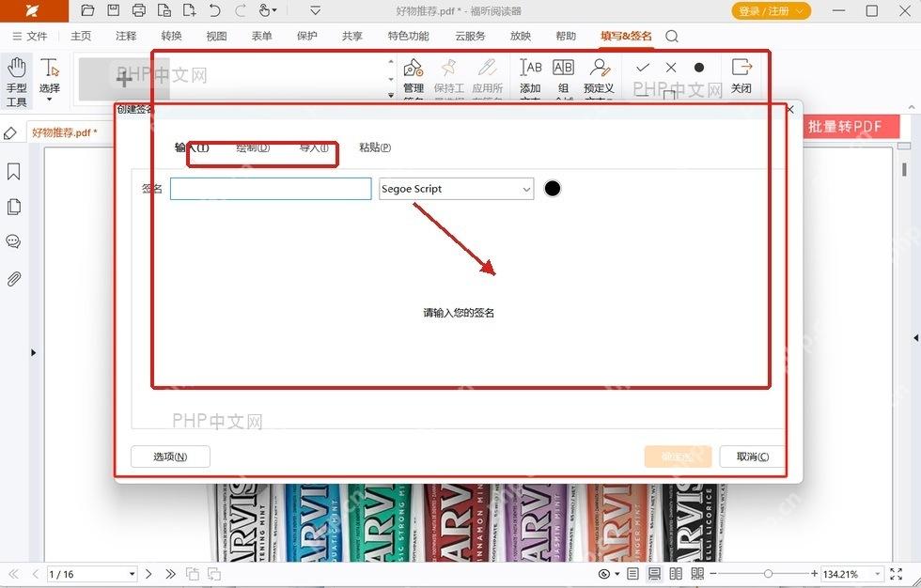The width and height of the screenshot is (921, 588).
Task: Insert an X mark symbol
Action: [x=671, y=68]
